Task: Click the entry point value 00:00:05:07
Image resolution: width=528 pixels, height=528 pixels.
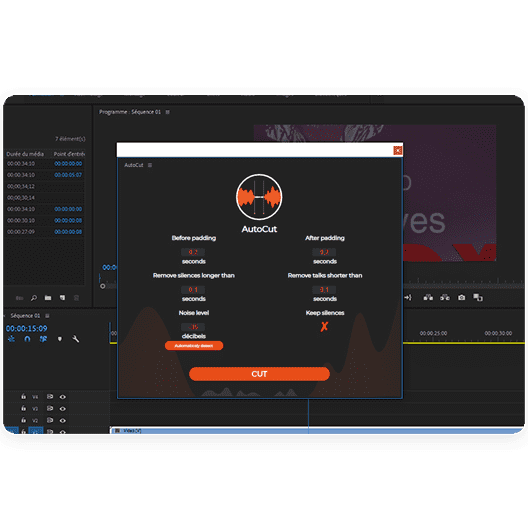Action: pos(68,175)
